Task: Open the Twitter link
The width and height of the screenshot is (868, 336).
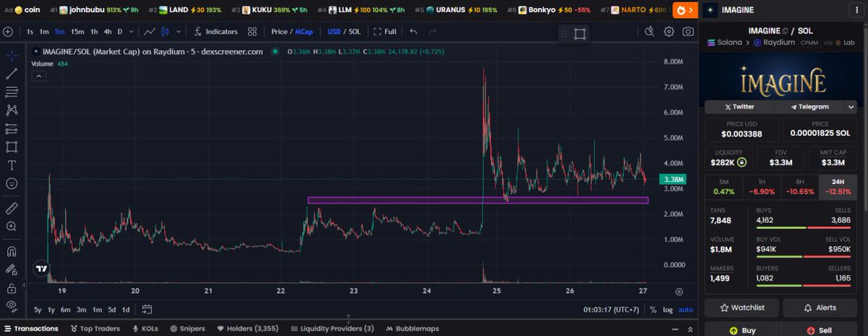Action: tap(739, 106)
